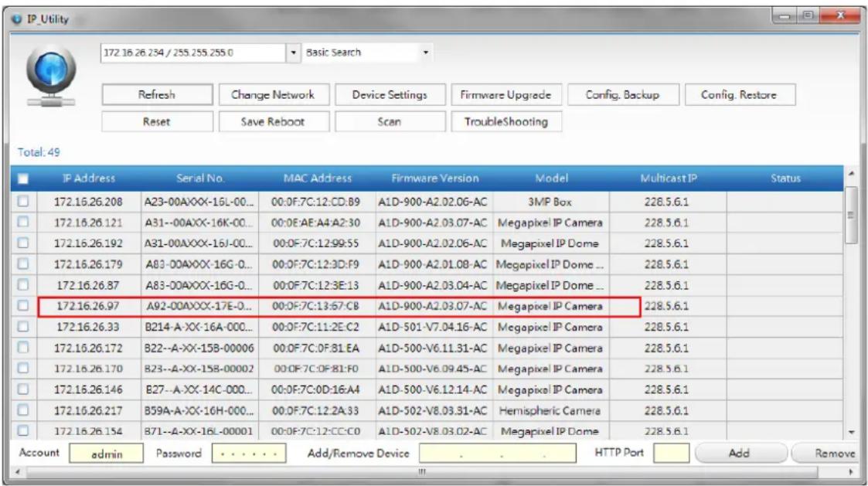868x486 pixels.
Task: Click MAC 00:0F:7C:0D:16:A4 cell
Action: [x=317, y=389]
